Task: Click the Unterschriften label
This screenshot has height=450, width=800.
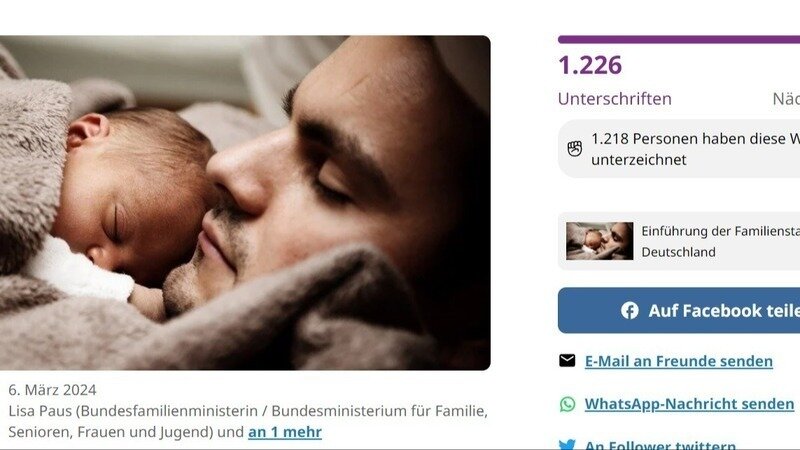Action: 615,98
